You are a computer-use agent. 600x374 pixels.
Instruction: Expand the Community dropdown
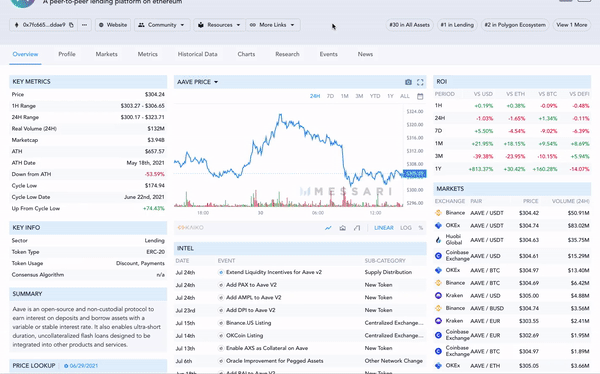pos(162,25)
